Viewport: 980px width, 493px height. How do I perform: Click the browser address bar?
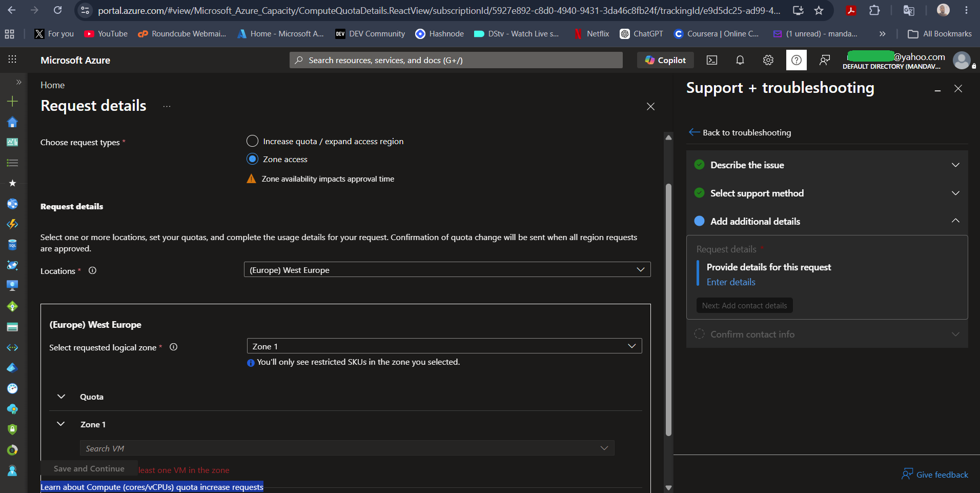(439, 10)
